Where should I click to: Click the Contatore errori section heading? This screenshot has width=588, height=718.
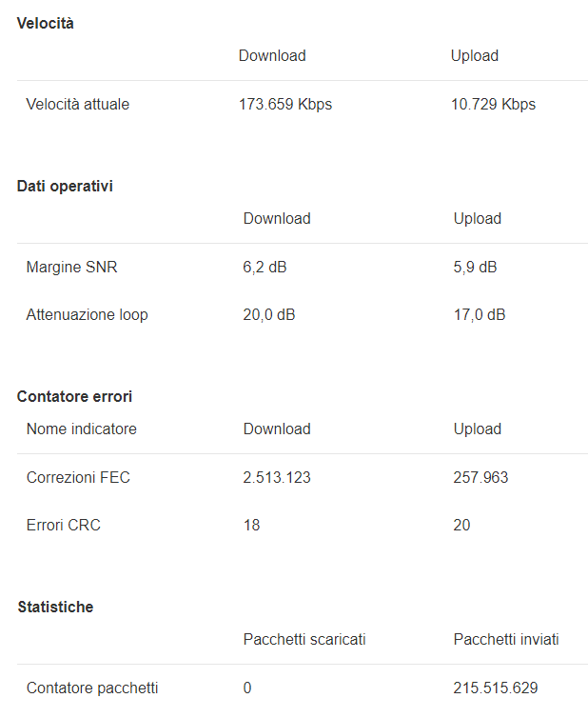75,396
